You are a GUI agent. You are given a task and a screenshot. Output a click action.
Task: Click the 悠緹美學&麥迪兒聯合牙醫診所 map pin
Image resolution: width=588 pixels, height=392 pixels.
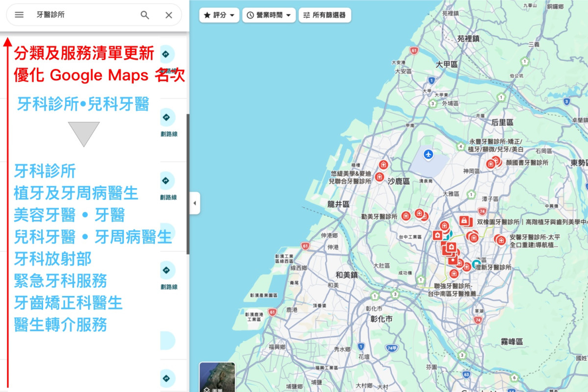379,176
